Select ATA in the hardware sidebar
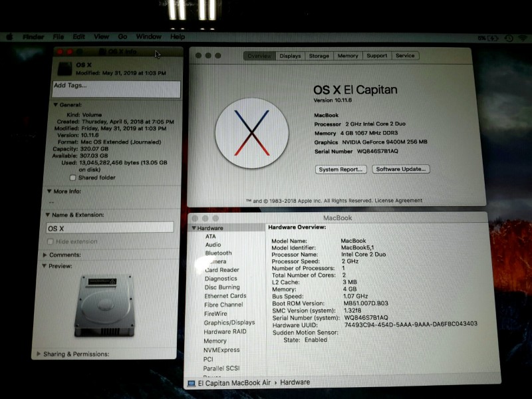532x399 pixels. pos(210,237)
